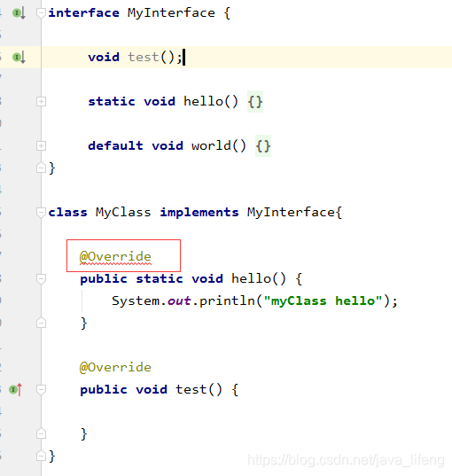Image resolution: width=452 pixels, height=476 pixels.
Task: Click the interface keyword
Action: 84,13
